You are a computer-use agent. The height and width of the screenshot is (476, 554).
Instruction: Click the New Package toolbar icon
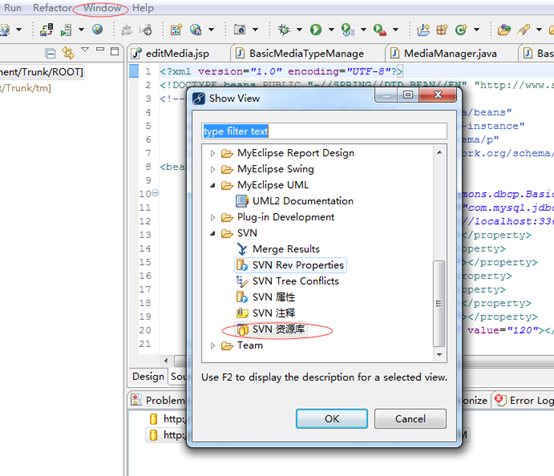442,30
